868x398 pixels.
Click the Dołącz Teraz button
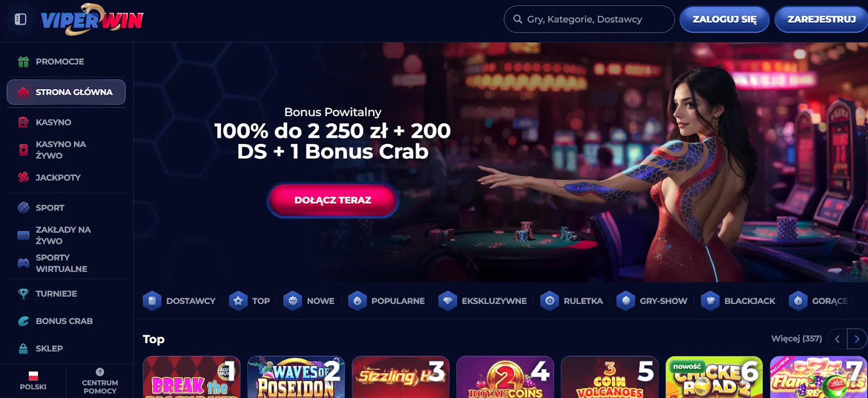click(333, 200)
